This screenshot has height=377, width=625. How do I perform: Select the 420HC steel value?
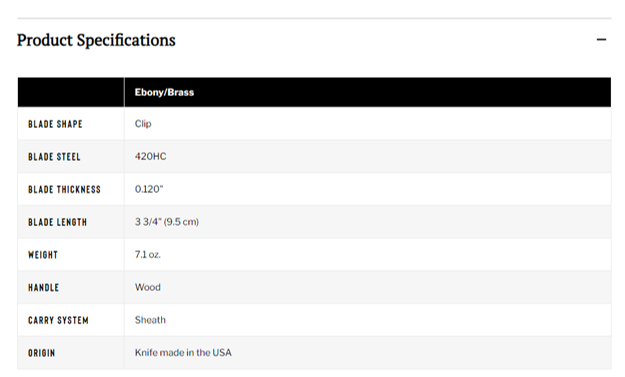[150, 157]
